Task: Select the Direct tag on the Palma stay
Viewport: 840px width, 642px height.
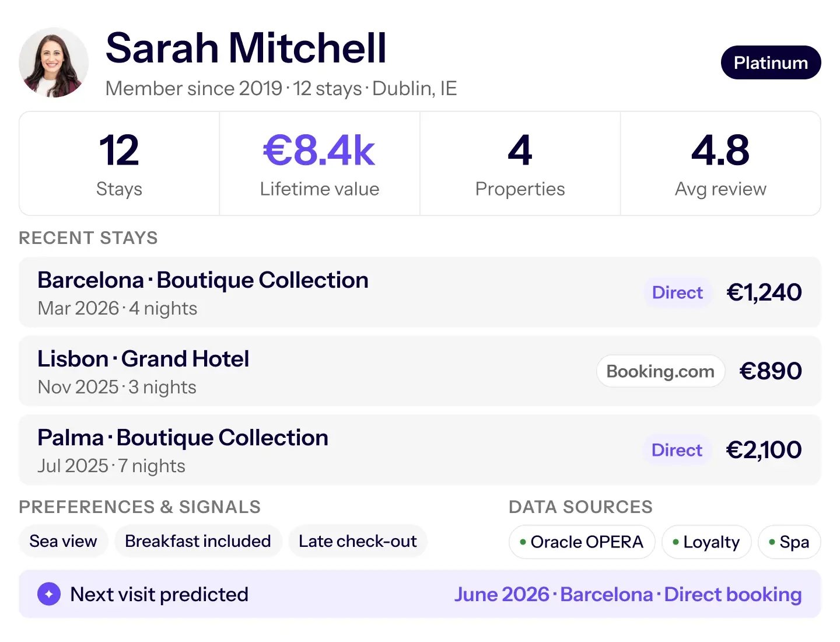Action: 677,450
